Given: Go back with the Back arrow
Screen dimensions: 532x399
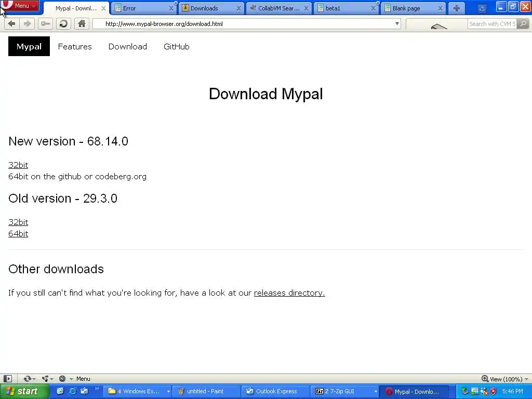Looking at the screenshot, I should coord(11,24).
